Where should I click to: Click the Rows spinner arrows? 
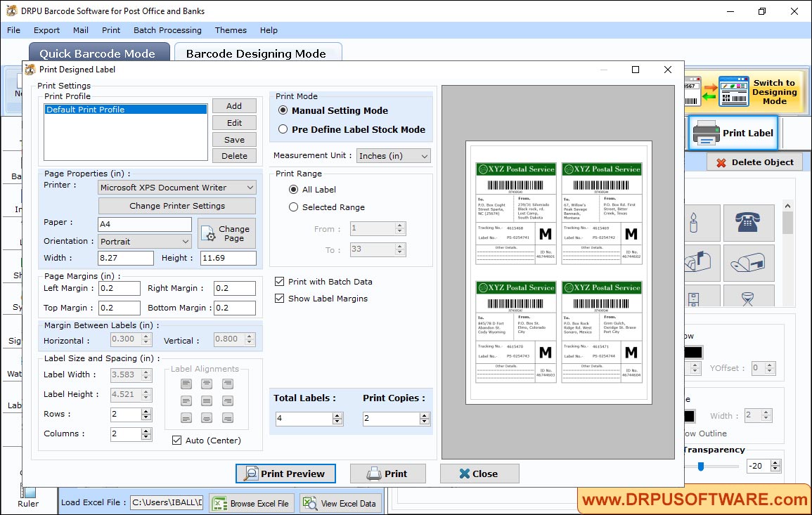point(146,414)
